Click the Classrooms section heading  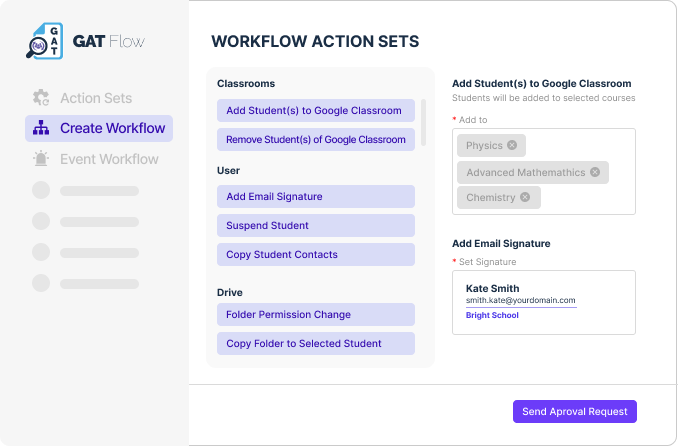(246, 83)
